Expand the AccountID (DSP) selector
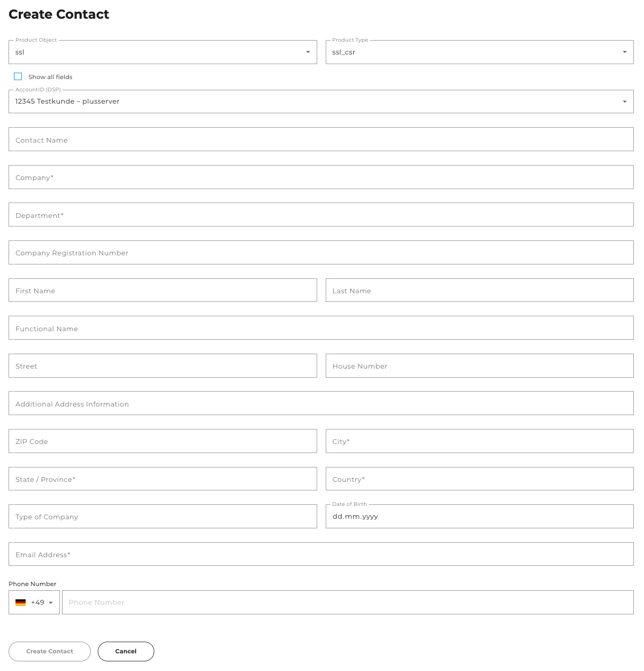Screen dimensions: 644x671 [x=624, y=101]
